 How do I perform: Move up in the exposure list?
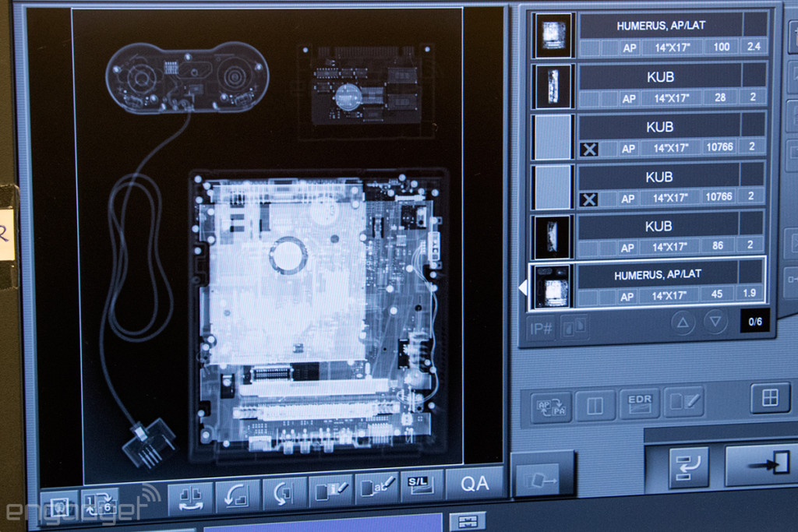point(683,322)
